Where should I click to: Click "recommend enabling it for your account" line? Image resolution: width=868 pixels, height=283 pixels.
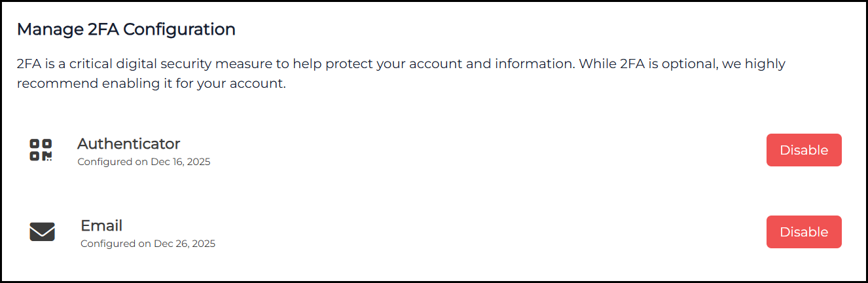click(151, 84)
